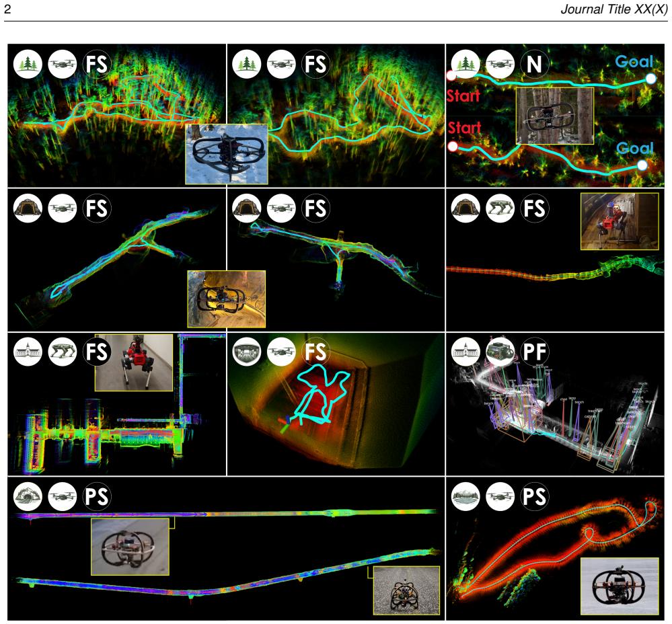Image resolution: width=672 pixels, height=624 pixels.
Task: Click the N badge in the Start/Goal panel
Action: (x=534, y=64)
